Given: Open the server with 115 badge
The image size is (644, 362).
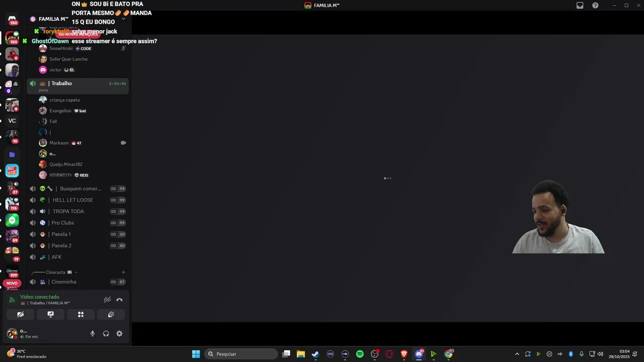Looking at the screenshot, I should 12,204.
